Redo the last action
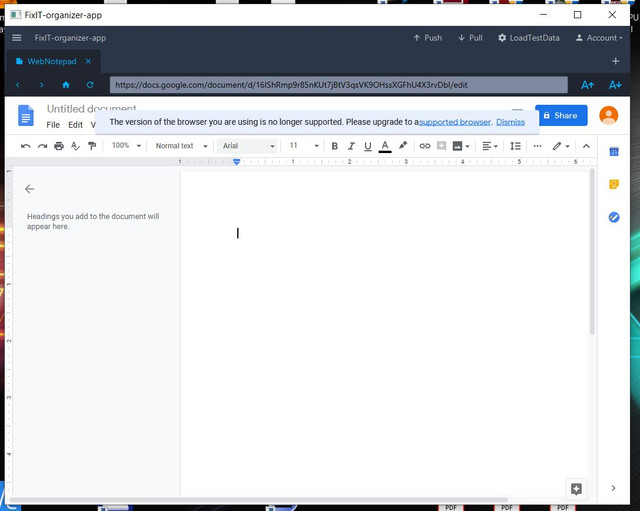640x511 pixels. pyautogui.click(x=42, y=146)
